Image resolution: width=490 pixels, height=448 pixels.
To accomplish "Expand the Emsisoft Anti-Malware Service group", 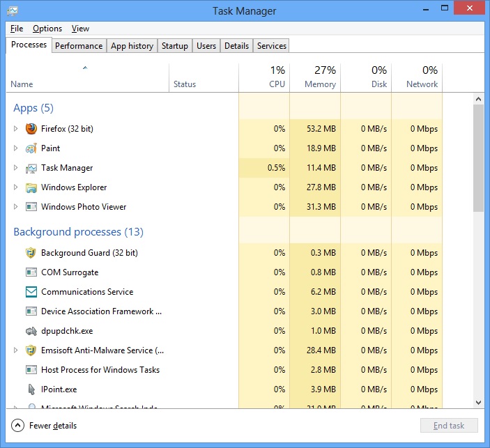I will point(15,350).
